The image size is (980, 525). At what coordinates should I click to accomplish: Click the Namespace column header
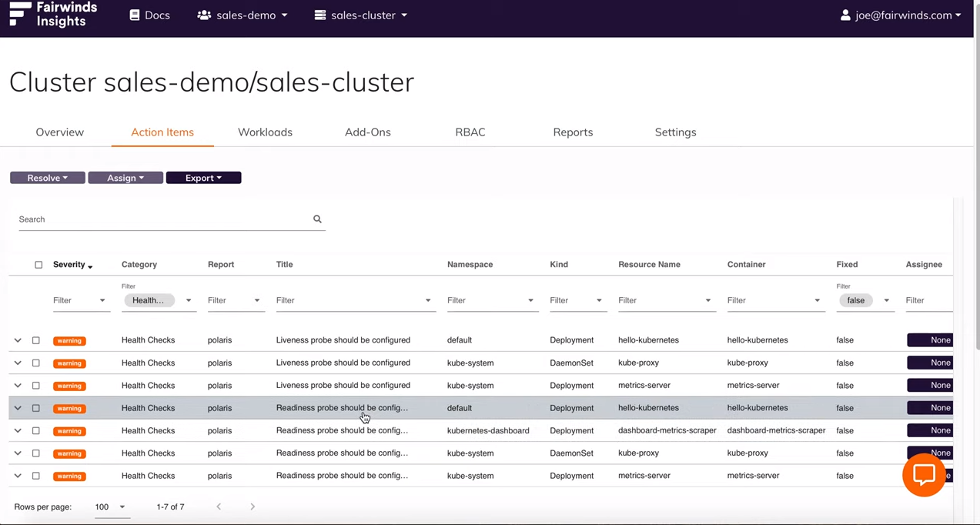pyautogui.click(x=470, y=265)
